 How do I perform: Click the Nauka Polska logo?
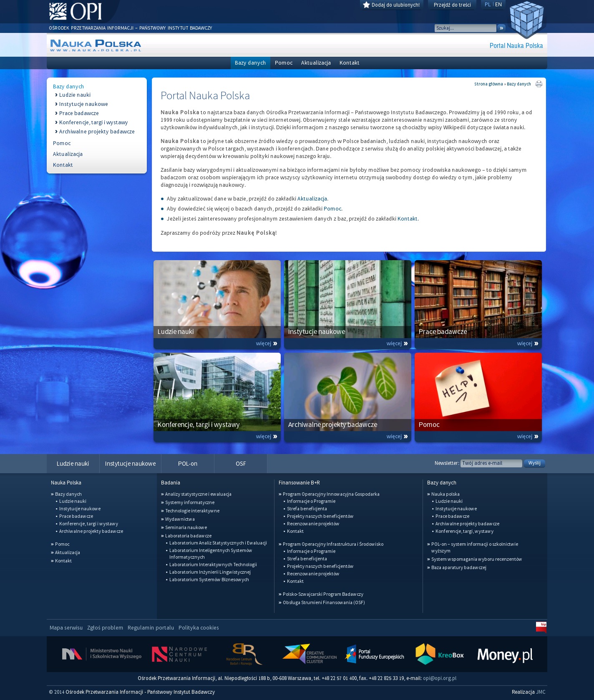pos(96,45)
